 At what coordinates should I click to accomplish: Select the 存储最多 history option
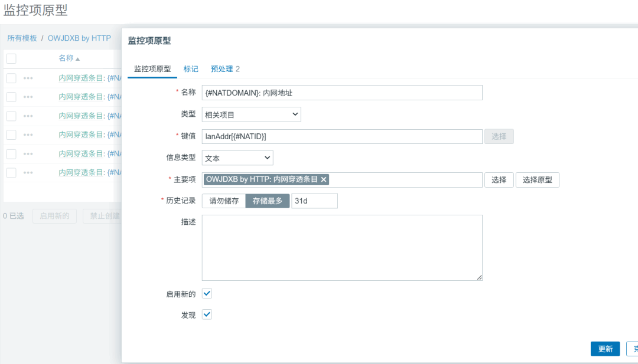click(268, 201)
